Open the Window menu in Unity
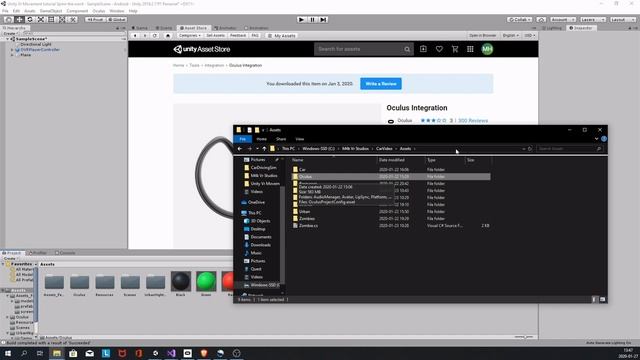 pyautogui.click(x=117, y=11)
